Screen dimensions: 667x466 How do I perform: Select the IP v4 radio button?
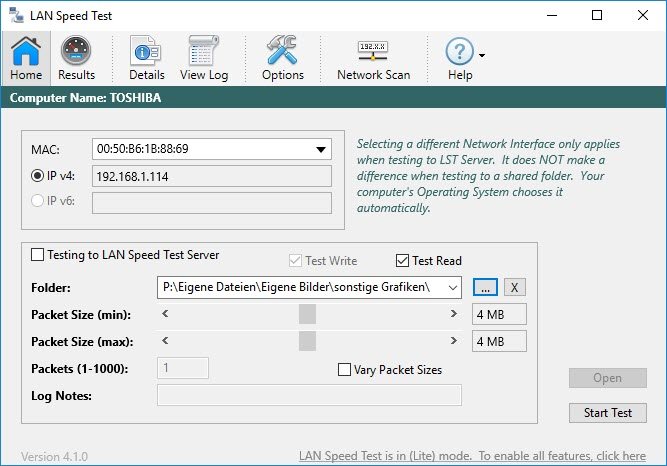37,176
